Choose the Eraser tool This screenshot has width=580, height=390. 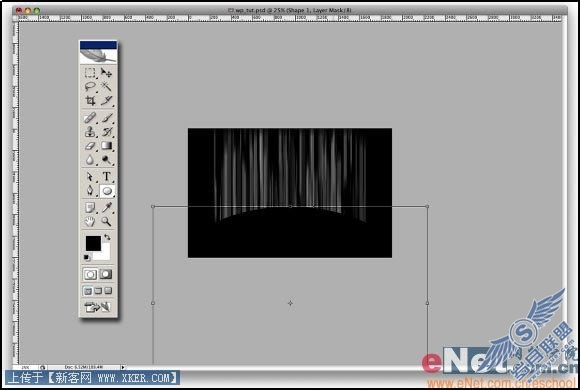(90, 146)
